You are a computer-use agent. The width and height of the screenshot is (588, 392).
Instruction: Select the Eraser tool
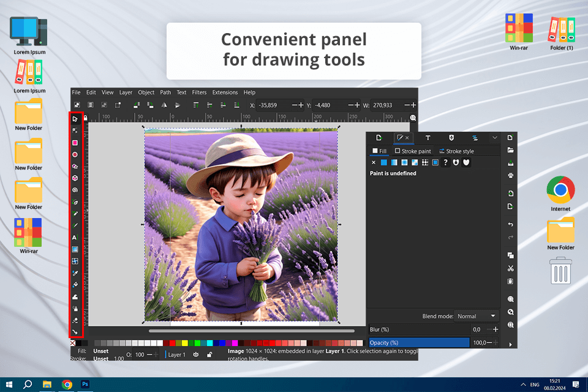pyautogui.click(x=75, y=320)
